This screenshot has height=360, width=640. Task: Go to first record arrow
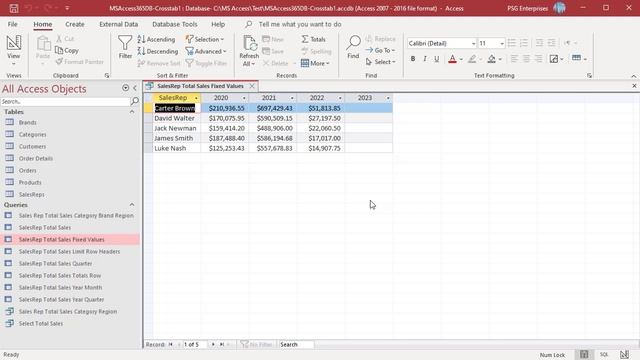171,344
